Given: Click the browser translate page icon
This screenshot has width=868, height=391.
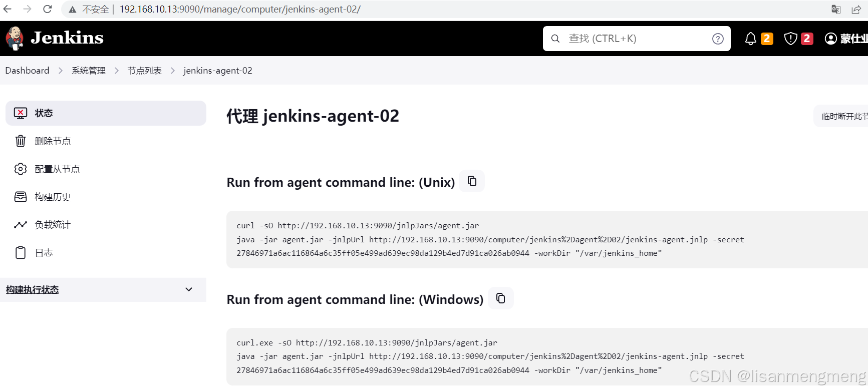Looking at the screenshot, I should (x=836, y=10).
